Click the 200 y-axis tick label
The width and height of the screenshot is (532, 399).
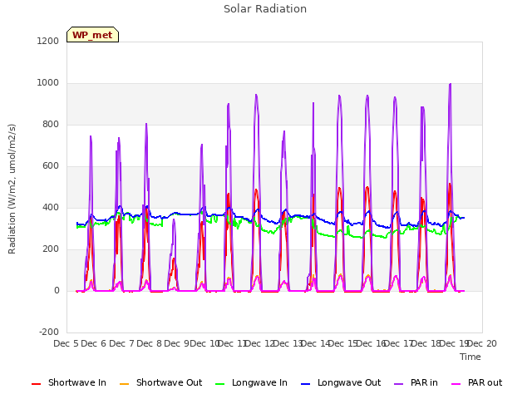(x=51, y=249)
